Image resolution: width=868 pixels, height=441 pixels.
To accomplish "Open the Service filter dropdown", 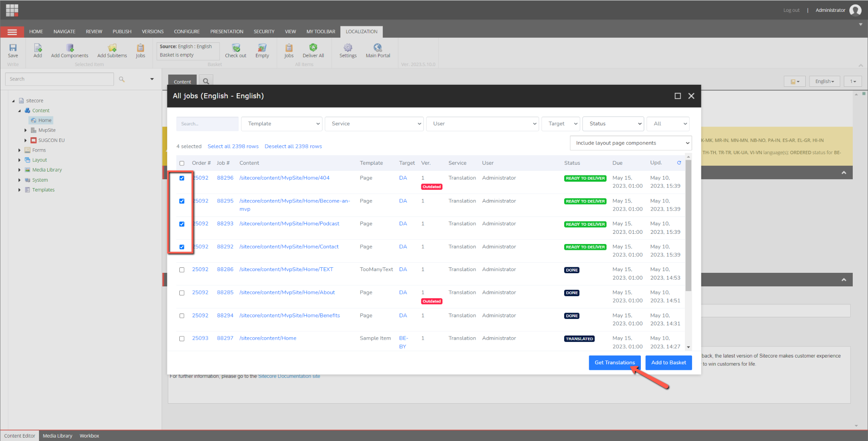I will [374, 124].
